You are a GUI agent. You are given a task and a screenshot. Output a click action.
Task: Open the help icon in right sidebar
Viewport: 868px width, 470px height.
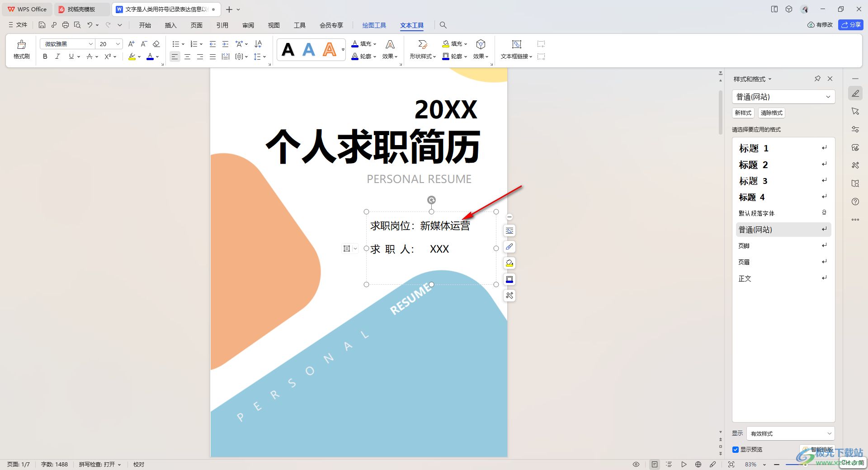pos(855,202)
